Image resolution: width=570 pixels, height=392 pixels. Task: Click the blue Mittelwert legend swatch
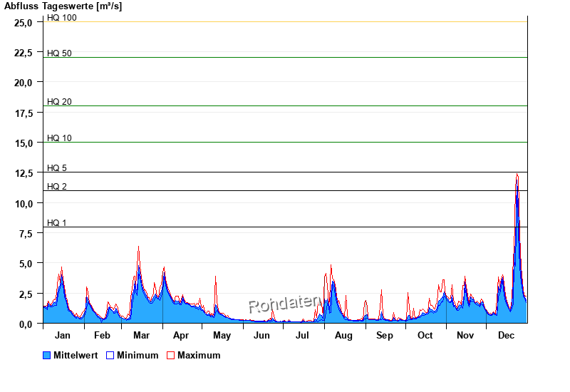[47, 355]
